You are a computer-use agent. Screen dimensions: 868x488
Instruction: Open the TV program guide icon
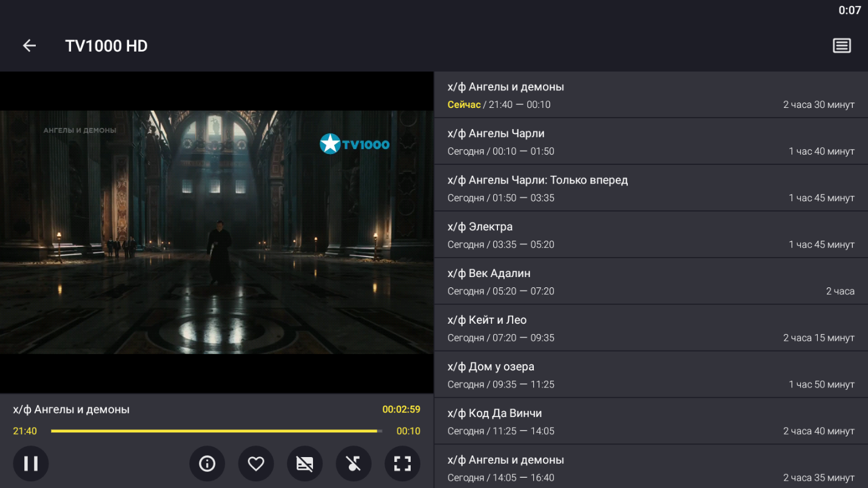click(x=842, y=45)
